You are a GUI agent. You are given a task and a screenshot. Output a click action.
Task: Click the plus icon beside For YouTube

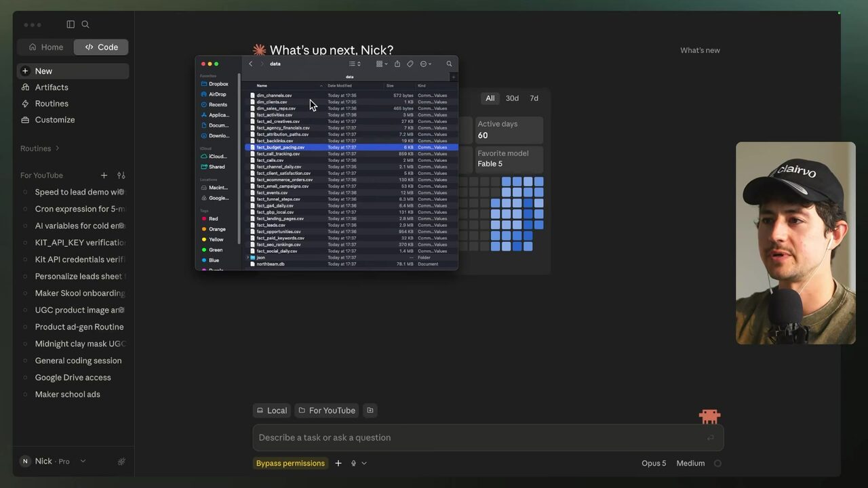point(104,176)
